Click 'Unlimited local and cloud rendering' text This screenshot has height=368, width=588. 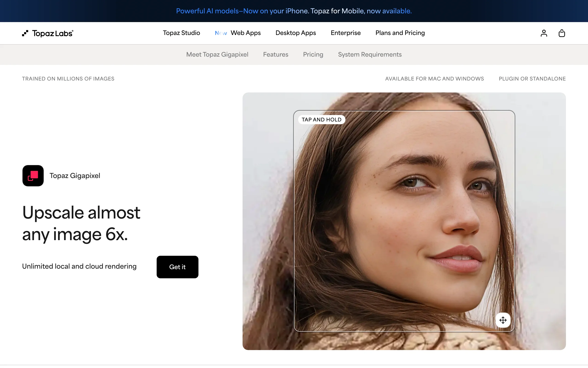tap(79, 266)
